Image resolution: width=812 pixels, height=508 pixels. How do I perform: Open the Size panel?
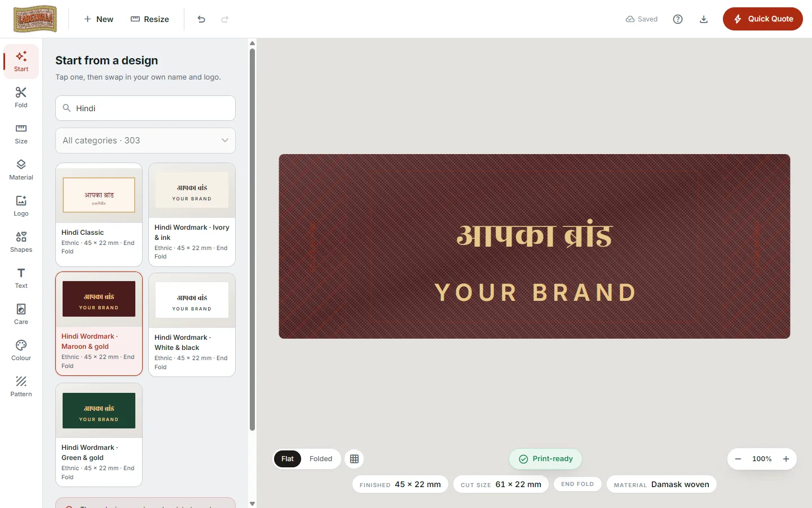coord(21,134)
